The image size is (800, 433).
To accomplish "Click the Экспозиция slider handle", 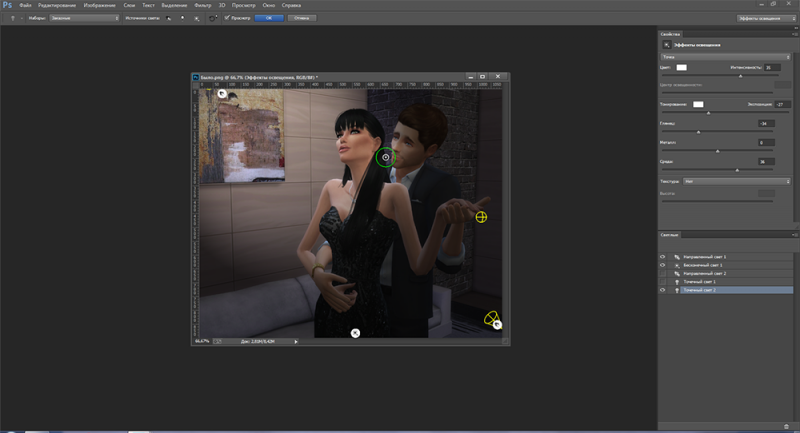I will pyautogui.click(x=708, y=113).
